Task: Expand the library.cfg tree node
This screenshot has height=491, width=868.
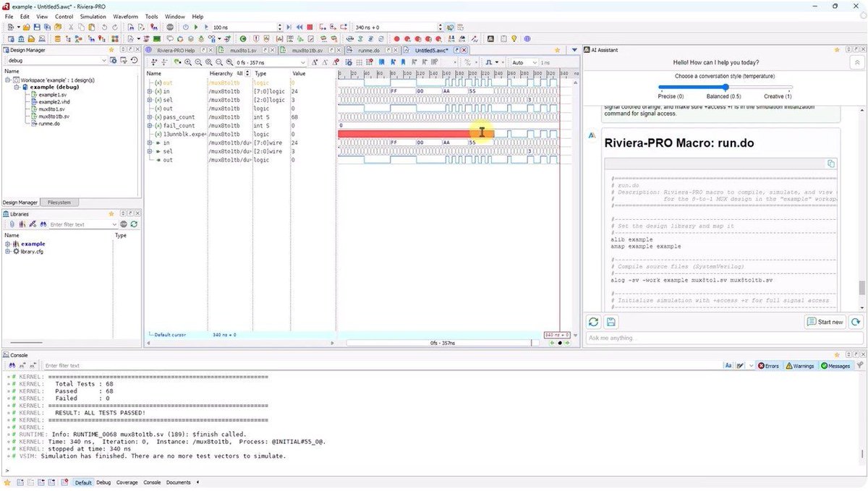Action: [7, 252]
